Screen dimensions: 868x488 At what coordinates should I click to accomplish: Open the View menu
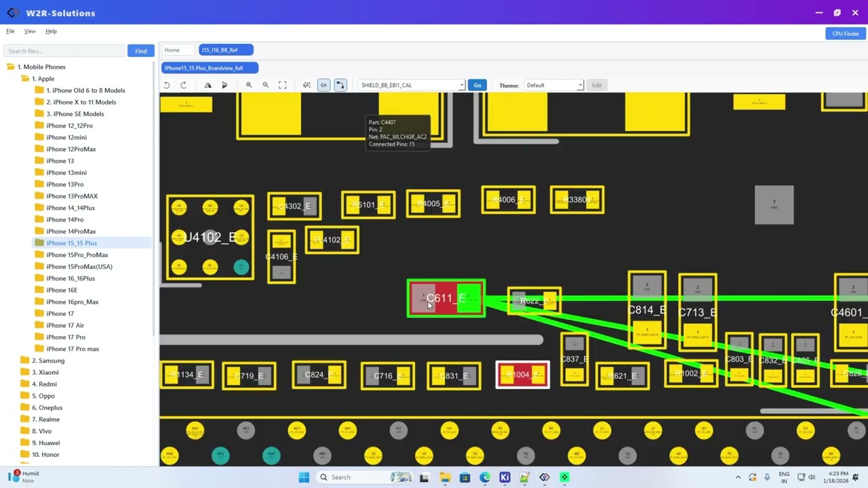click(x=30, y=31)
